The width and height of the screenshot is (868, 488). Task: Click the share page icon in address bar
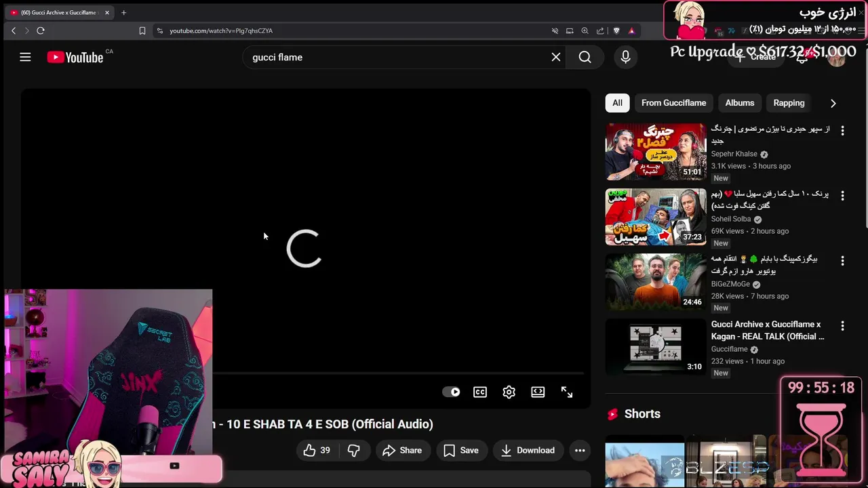[600, 30]
